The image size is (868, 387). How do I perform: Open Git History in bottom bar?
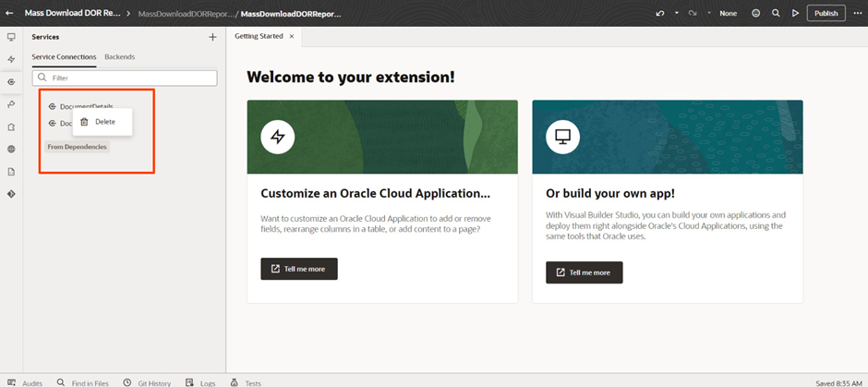tap(147, 383)
